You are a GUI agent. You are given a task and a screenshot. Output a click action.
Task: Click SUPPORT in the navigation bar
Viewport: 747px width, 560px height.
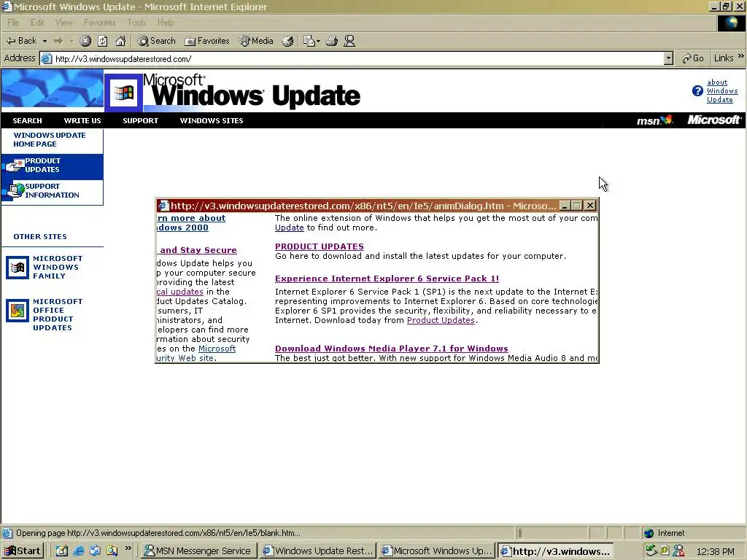(x=141, y=121)
